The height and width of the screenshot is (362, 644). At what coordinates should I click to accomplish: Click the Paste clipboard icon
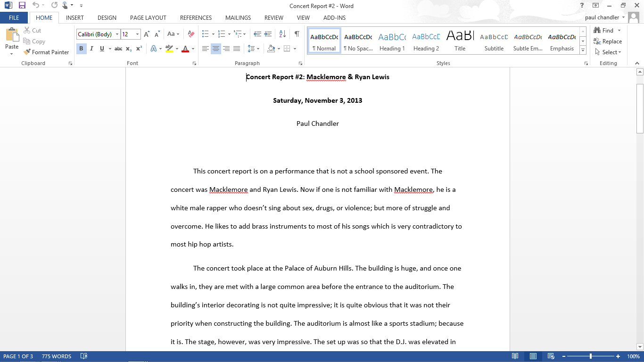click(12, 35)
